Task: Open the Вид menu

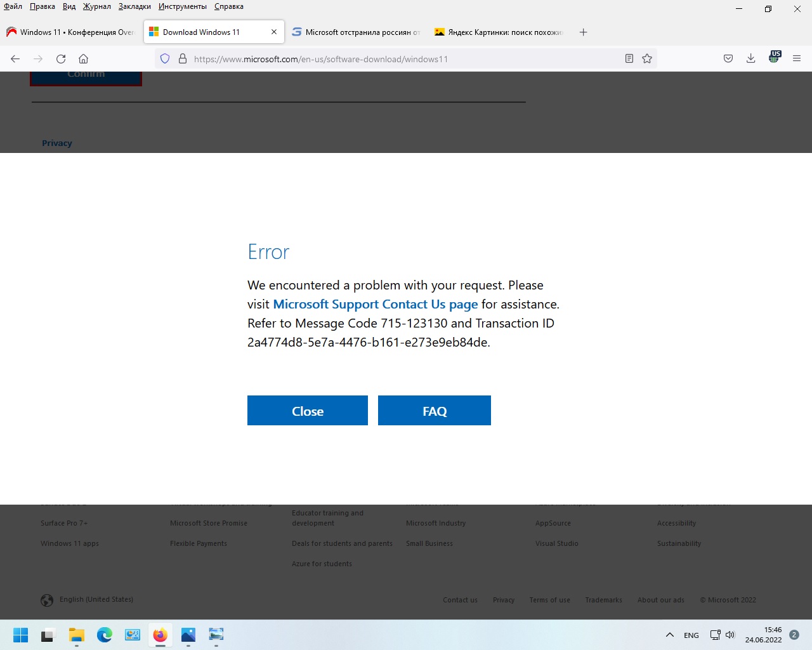Action: [69, 6]
